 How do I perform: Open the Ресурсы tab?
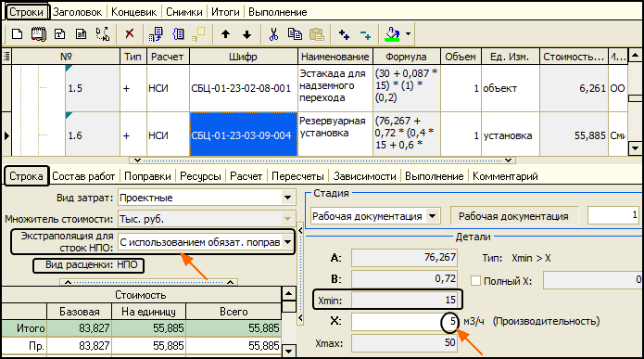[200, 176]
